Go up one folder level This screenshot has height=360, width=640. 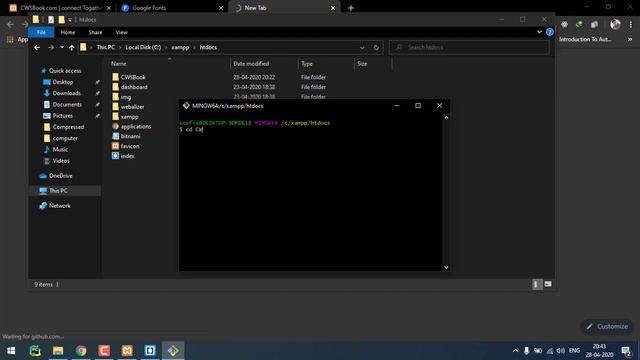pyautogui.click(x=72, y=47)
